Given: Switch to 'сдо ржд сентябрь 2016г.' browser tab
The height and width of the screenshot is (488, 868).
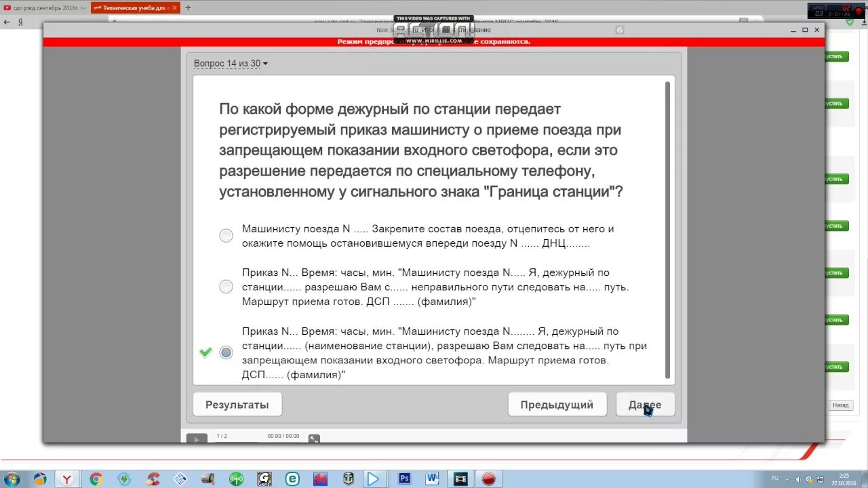Looking at the screenshot, I should [x=44, y=7].
